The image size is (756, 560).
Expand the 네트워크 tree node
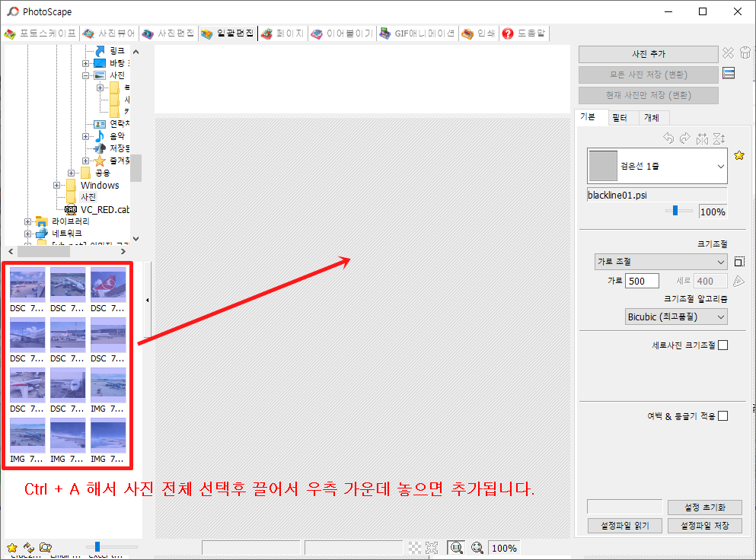(27, 234)
